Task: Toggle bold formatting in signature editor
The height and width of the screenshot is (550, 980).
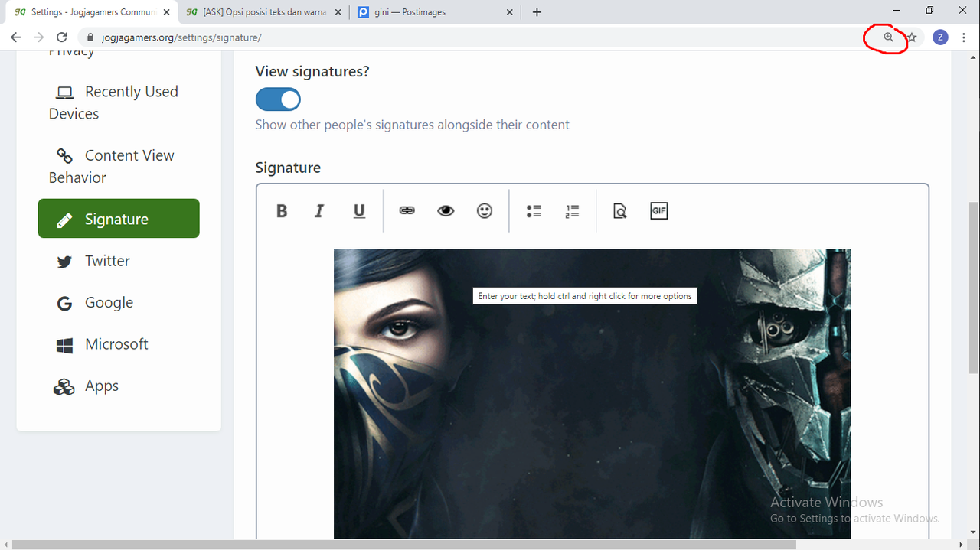Action: click(x=282, y=211)
